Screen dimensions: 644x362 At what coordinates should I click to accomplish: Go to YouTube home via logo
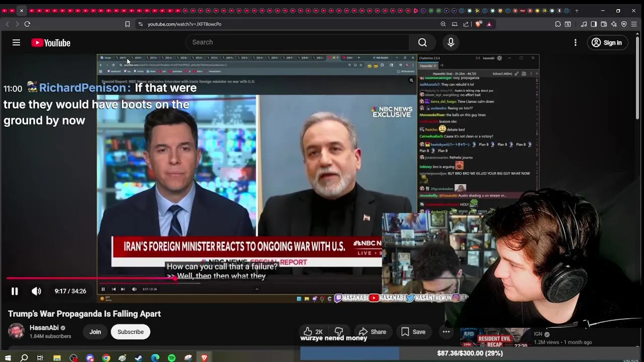click(51, 43)
